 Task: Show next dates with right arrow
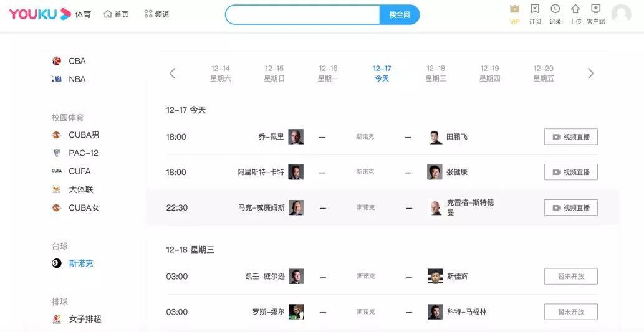tap(590, 74)
